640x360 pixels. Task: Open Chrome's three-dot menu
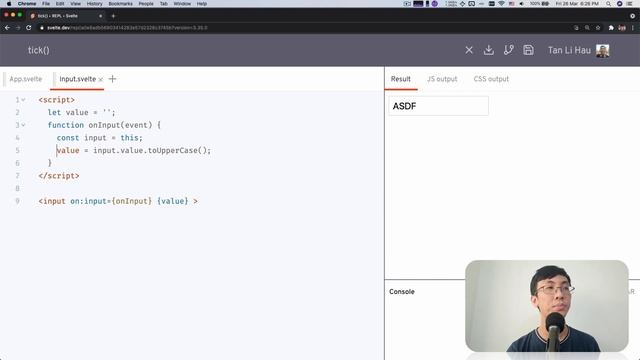pyautogui.click(x=633, y=28)
